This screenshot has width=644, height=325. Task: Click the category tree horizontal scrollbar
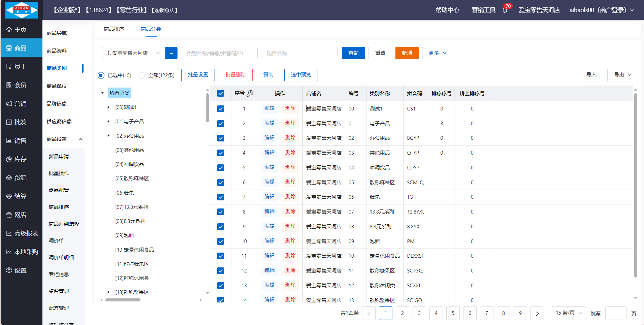click(123, 300)
